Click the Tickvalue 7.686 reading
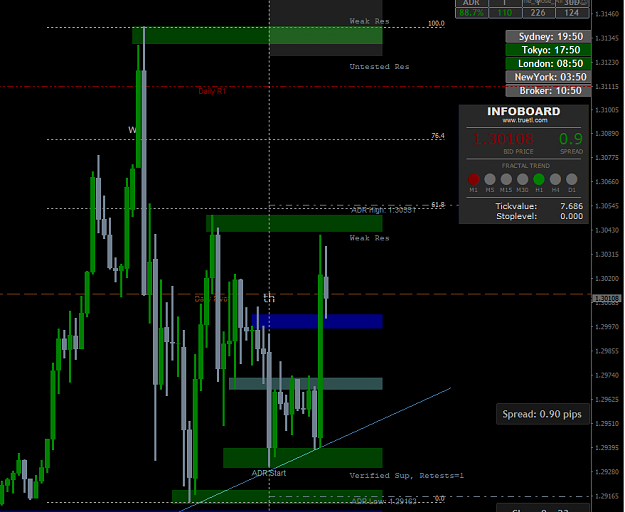This screenshot has height=512, width=625. [x=539, y=206]
